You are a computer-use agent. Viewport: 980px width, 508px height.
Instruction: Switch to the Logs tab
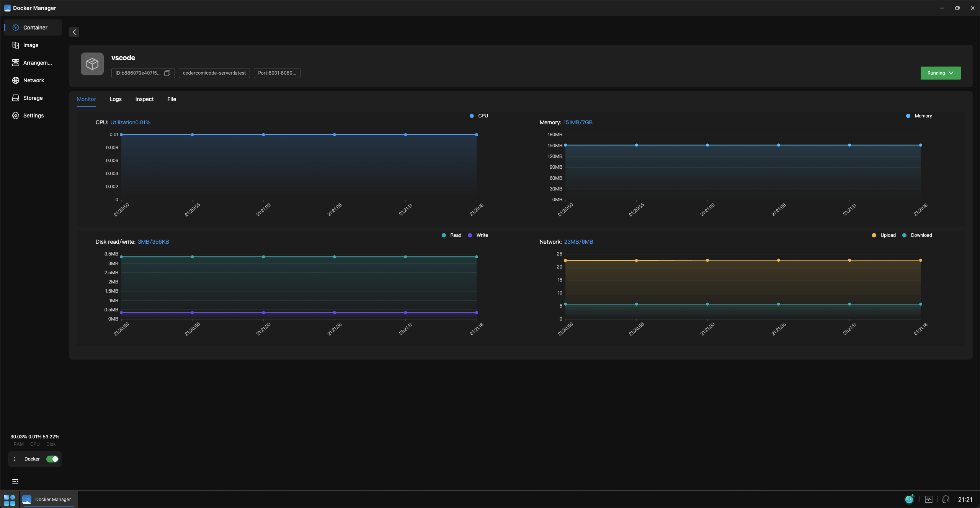pos(116,99)
